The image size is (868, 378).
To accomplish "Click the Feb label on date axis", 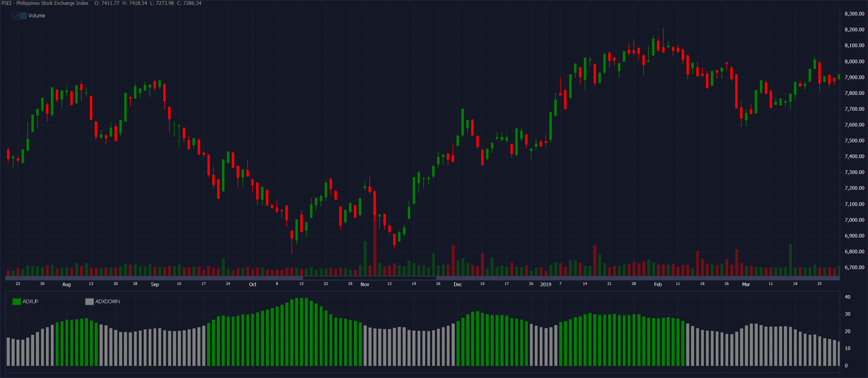I will click(658, 284).
